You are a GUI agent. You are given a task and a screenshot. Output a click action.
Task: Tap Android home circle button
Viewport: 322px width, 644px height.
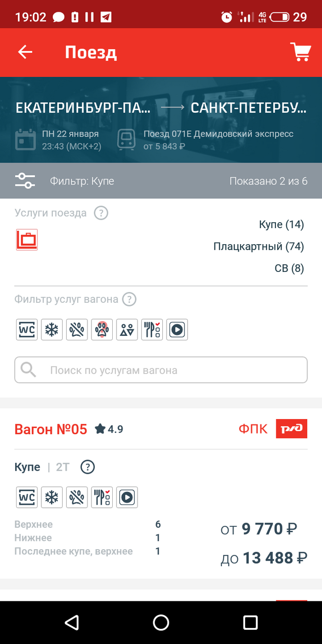click(161, 622)
